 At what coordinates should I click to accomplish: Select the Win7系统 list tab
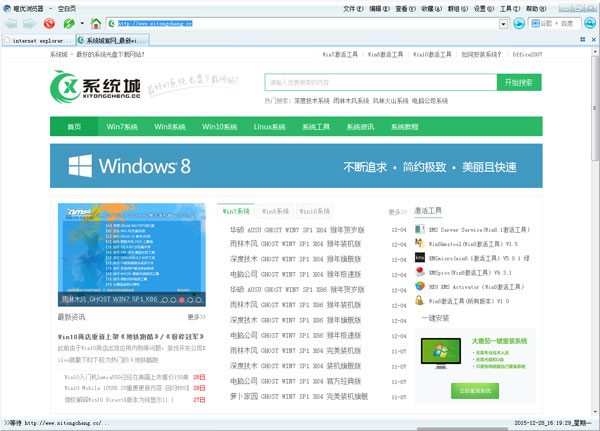[x=236, y=211]
